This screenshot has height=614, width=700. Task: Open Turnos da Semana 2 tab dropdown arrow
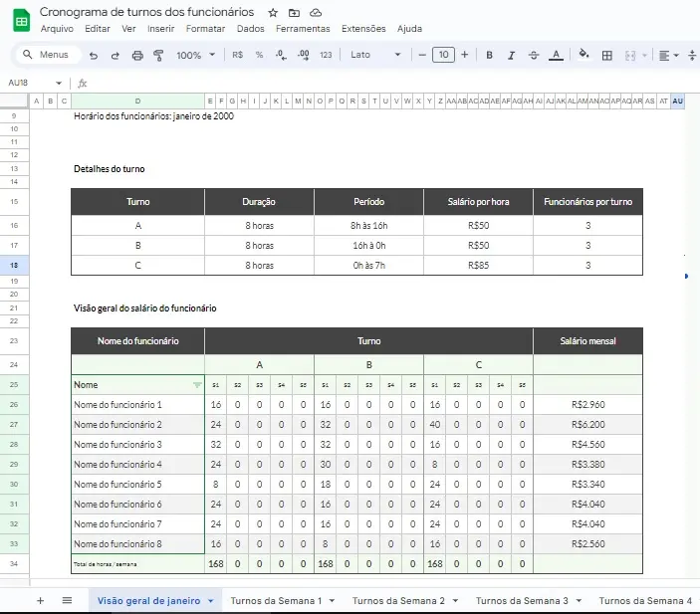pos(455,601)
